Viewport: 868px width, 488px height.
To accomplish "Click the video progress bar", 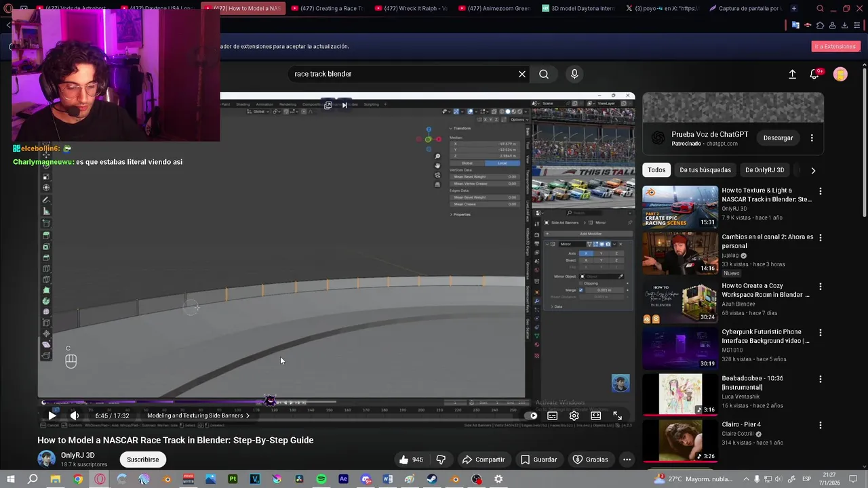I will pyautogui.click(x=336, y=402).
